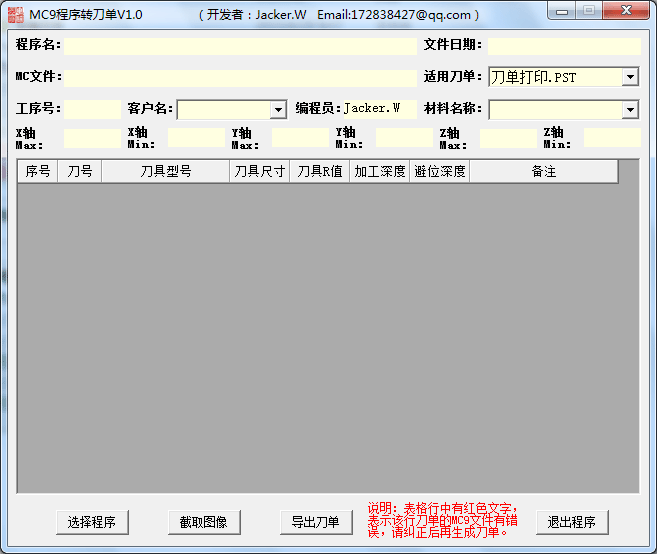Click the X轴 Min value field
Screen dimensions: 657x554
(x=196, y=138)
